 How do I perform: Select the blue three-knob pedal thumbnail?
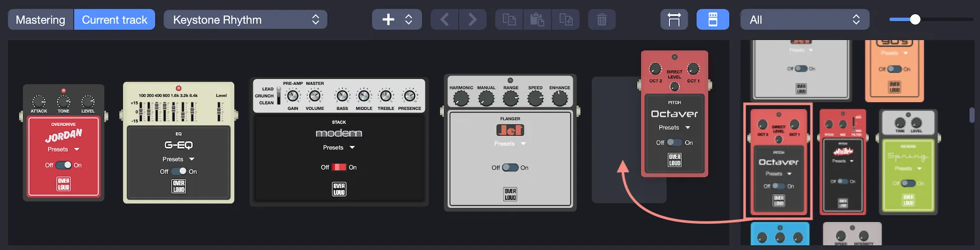pyautogui.click(x=780, y=234)
